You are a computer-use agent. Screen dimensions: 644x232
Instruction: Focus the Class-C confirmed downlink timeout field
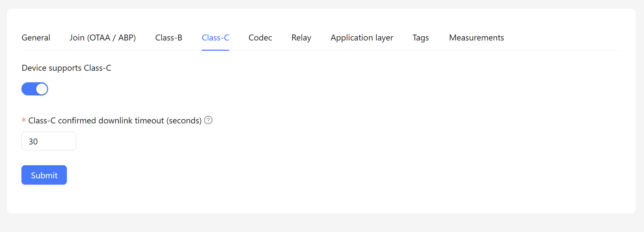pyautogui.click(x=49, y=141)
